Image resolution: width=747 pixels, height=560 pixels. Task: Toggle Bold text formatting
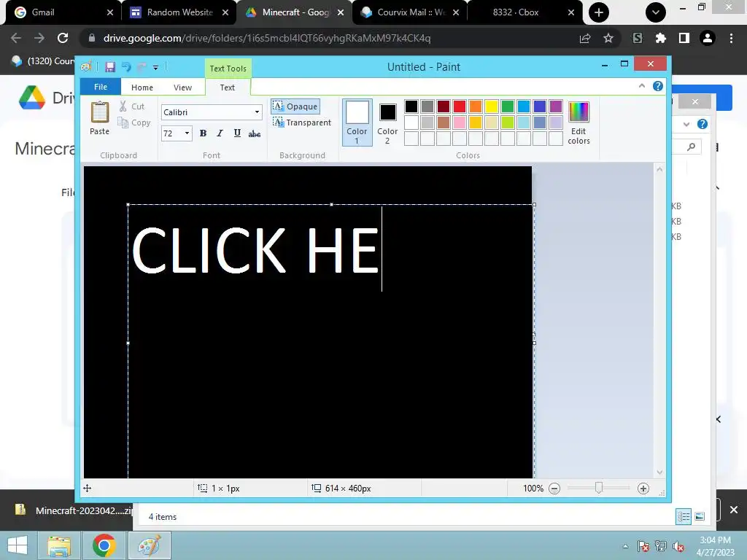click(203, 133)
